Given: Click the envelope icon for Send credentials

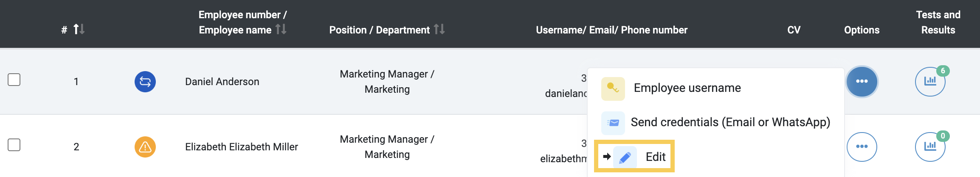Looking at the screenshot, I should coord(613,123).
